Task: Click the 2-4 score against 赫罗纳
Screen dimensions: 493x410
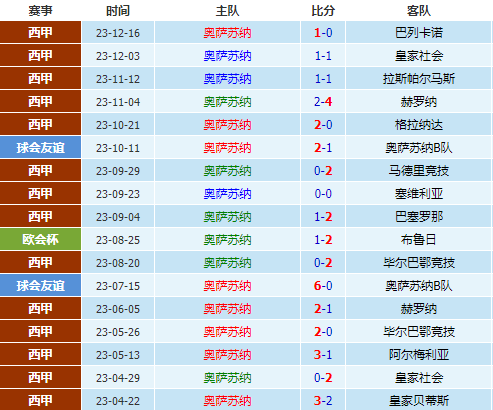Action: coord(323,102)
